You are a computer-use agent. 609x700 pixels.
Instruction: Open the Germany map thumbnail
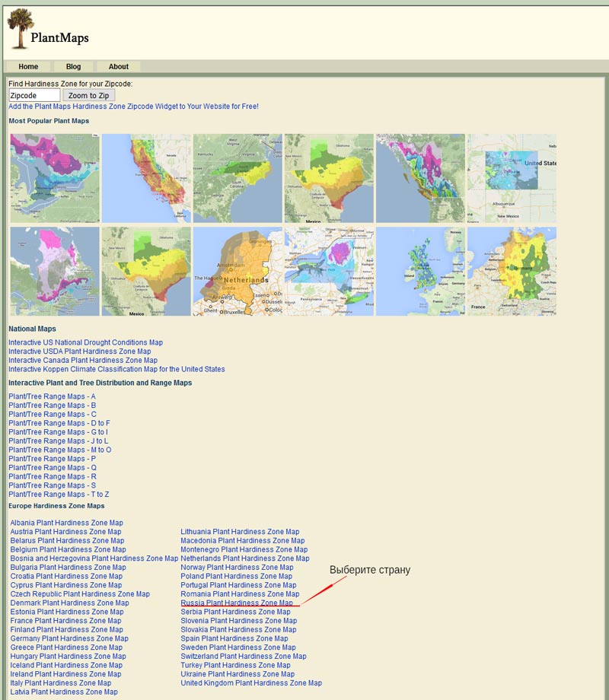coord(512,271)
